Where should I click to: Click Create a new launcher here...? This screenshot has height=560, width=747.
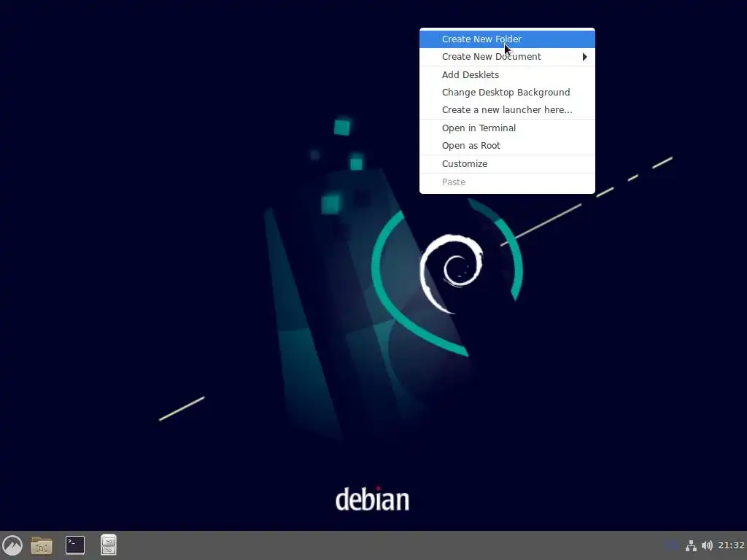[507, 110]
